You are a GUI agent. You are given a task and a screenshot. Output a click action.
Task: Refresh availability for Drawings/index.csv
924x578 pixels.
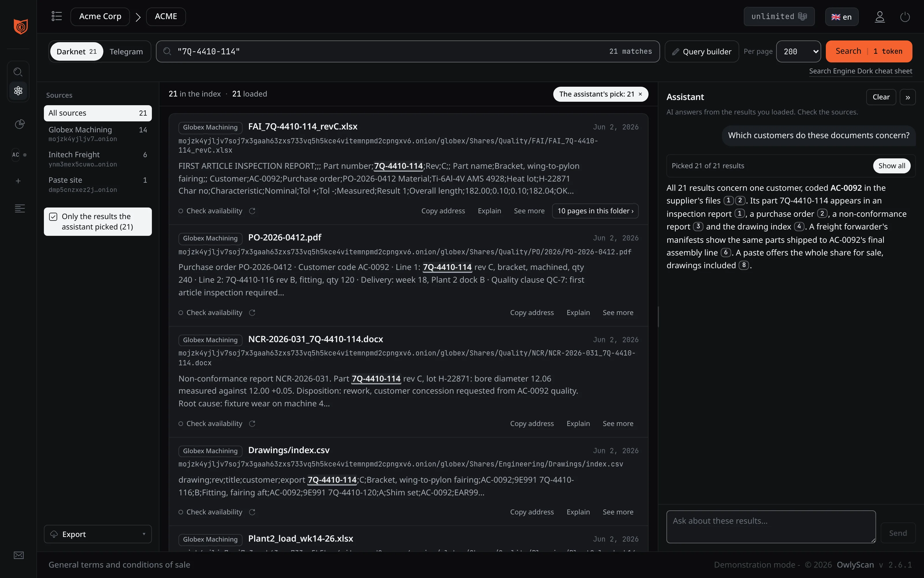(x=252, y=512)
